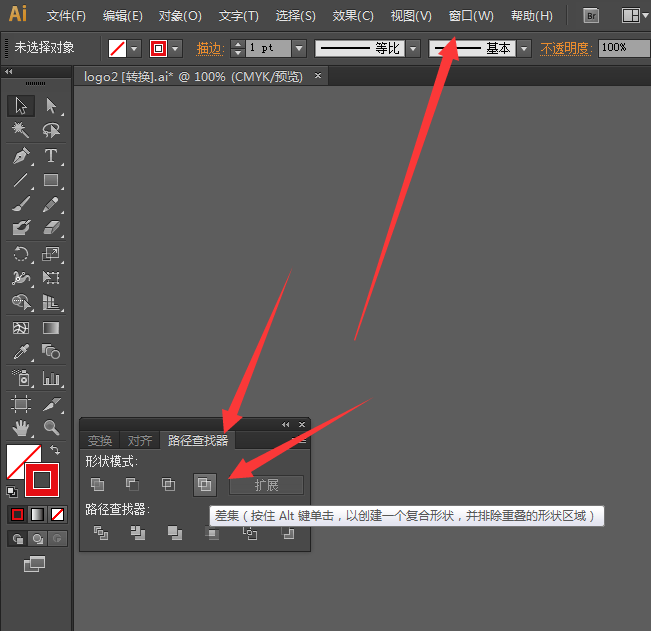This screenshot has width=651, height=631.
Task: Switch paint mode to Gradient
Action: tap(37, 515)
